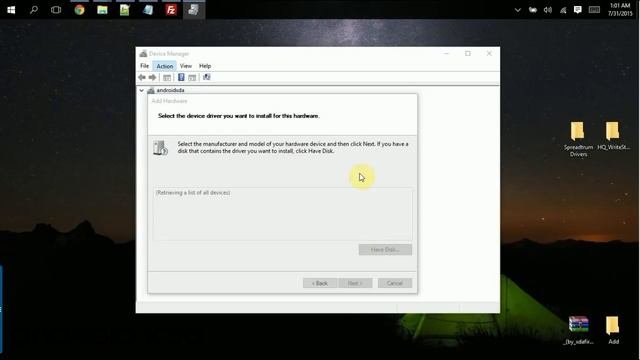Viewport: 640px width, 360px height.
Task: Click show/hide console tree toolbar icon
Action: 167,78
